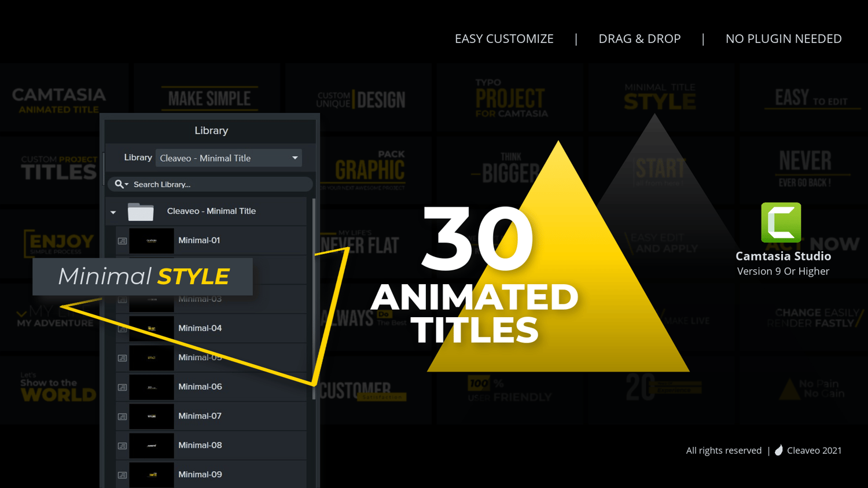Select the Minimal-07 preview thumbnail
Viewport: 868px width, 488px height.
pos(152,416)
